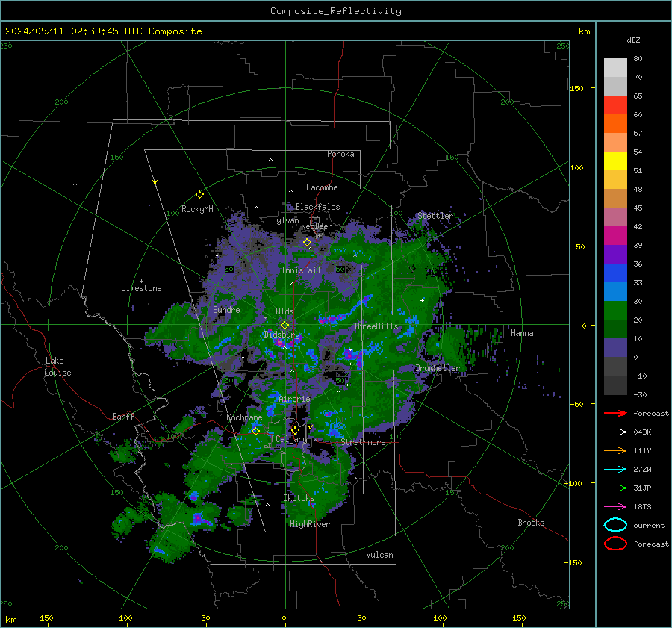The height and width of the screenshot is (628, 672).
Task: Click the yellow diamond marker above the Calgary label
Action: 295,430
